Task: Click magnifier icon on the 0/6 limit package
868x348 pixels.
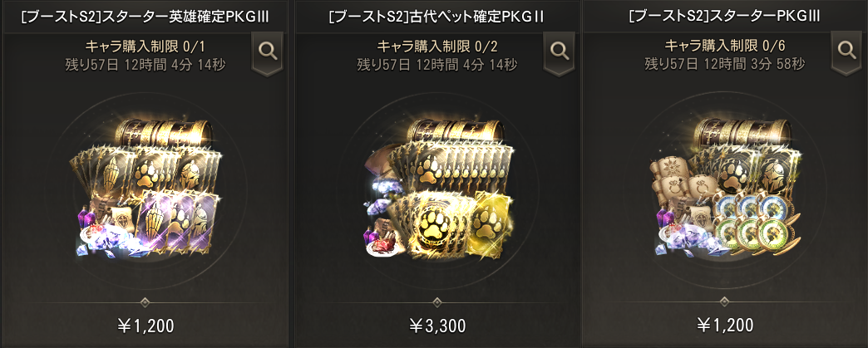Action: 846,51
